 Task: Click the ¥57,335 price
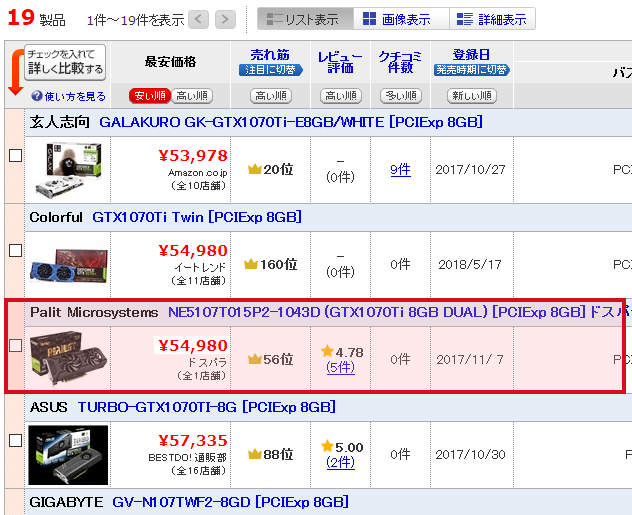(x=193, y=440)
